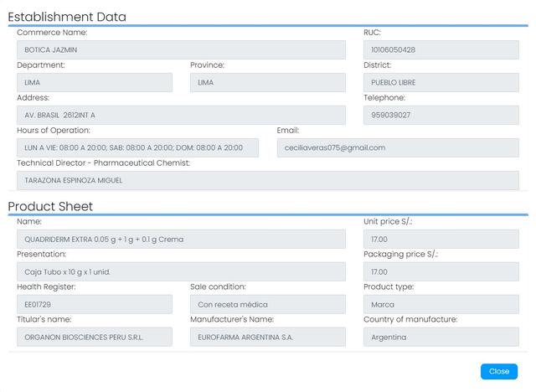Click the Health Register: label

click(x=46, y=286)
